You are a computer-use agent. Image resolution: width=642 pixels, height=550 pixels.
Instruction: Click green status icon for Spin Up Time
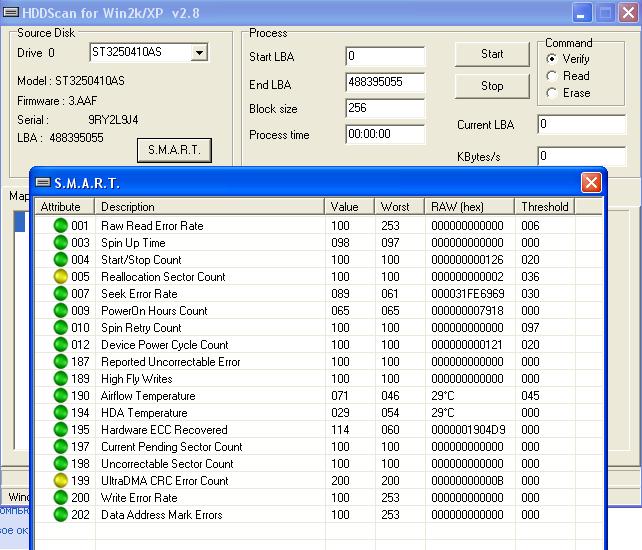point(61,242)
